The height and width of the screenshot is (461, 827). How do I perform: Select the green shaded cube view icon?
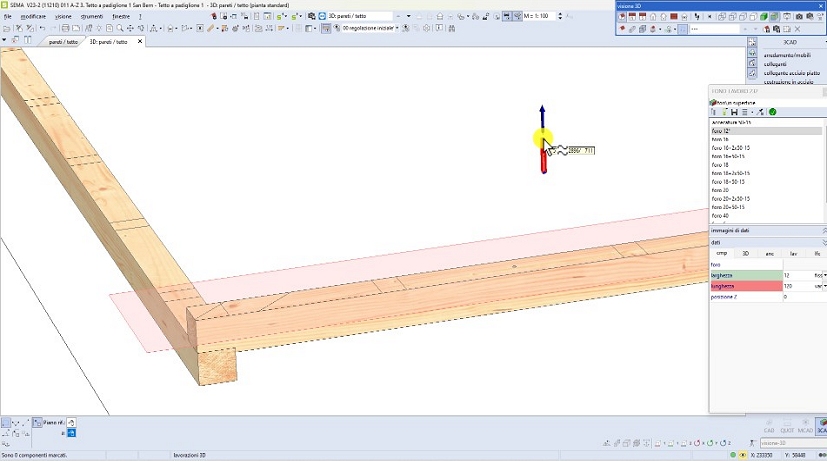pos(763,17)
